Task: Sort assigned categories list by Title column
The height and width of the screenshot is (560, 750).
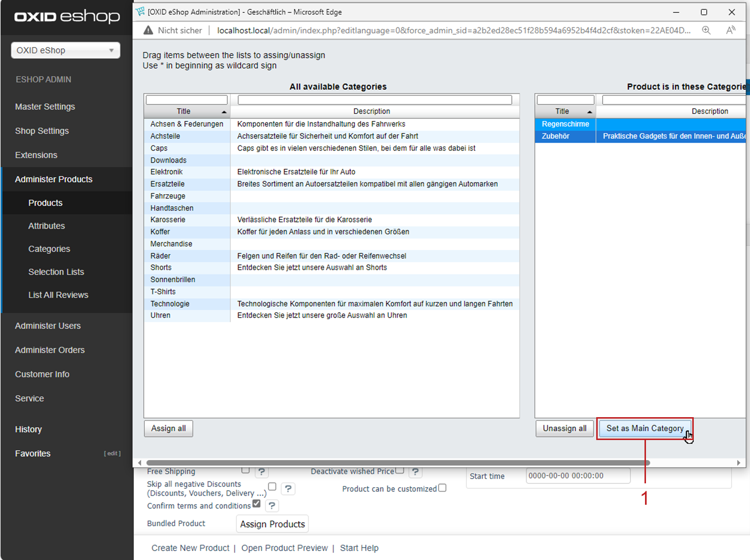Action: (565, 112)
